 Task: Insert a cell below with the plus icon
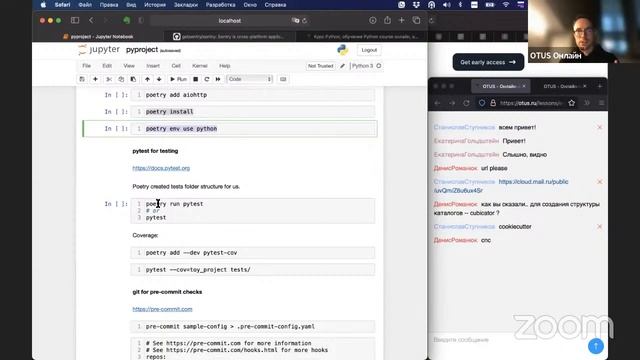[95, 79]
